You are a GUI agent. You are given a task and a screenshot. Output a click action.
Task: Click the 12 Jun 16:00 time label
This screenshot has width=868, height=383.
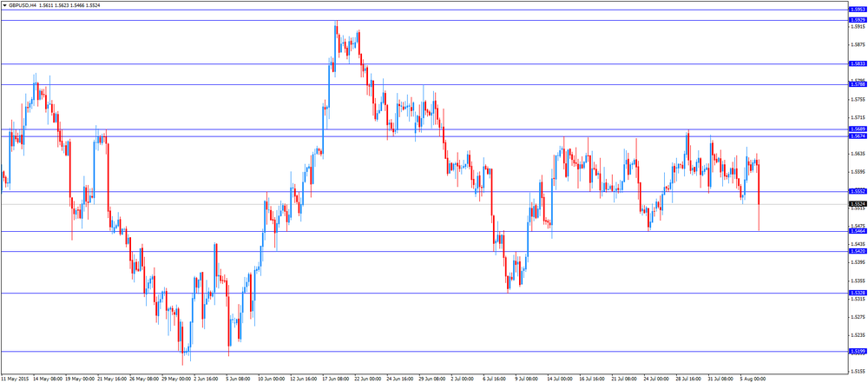pos(303,379)
